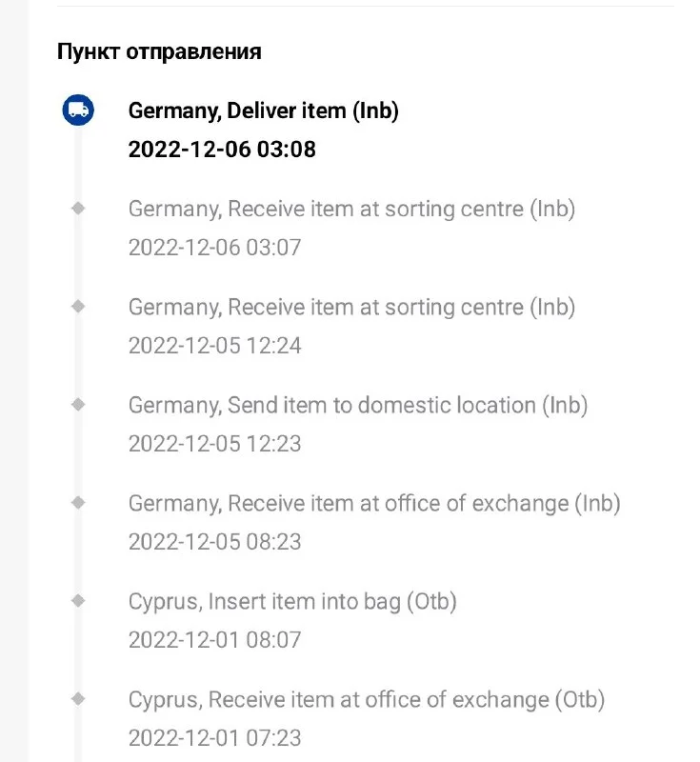700x762 pixels.
Task: Tap the blue delivery truck icon
Action: pyautogui.click(x=78, y=110)
